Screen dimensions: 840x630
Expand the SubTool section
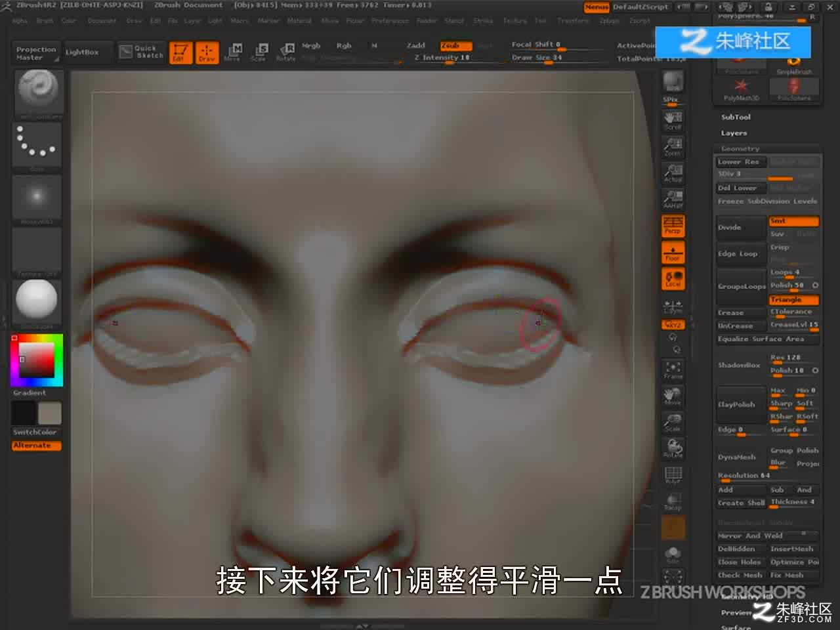coord(736,117)
